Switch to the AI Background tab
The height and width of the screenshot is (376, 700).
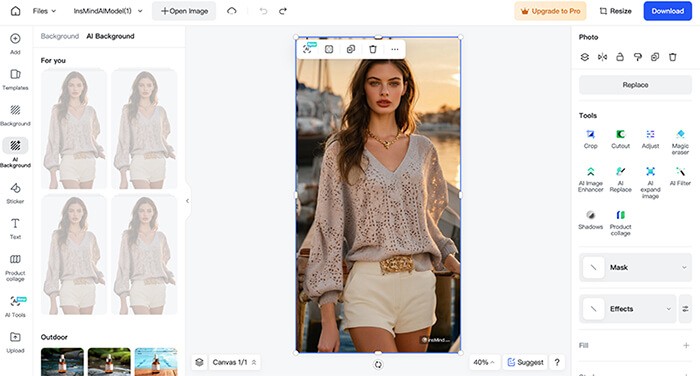click(110, 36)
